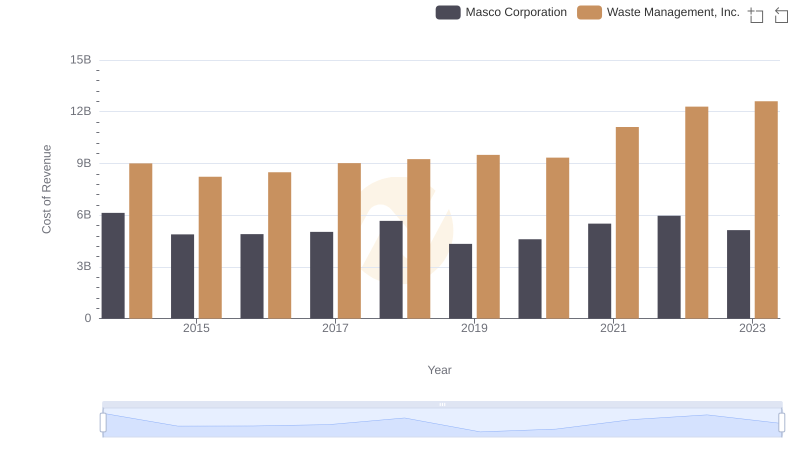The height and width of the screenshot is (461, 800).
Task: Click the 2017 x-axis label
Action: (x=335, y=328)
